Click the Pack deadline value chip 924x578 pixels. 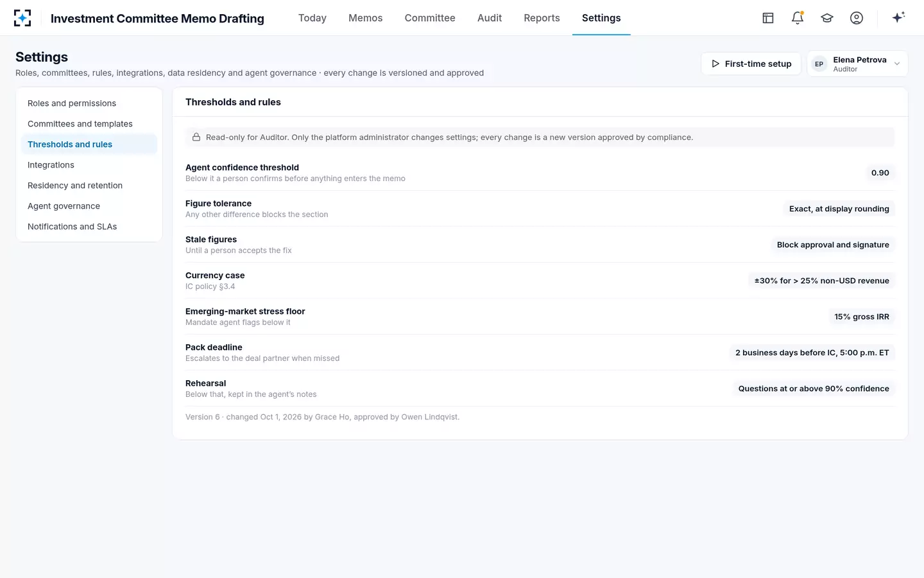point(812,353)
